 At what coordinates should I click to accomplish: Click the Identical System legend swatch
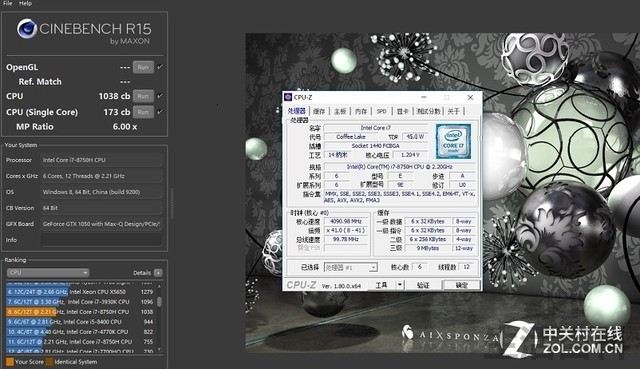tap(49, 362)
